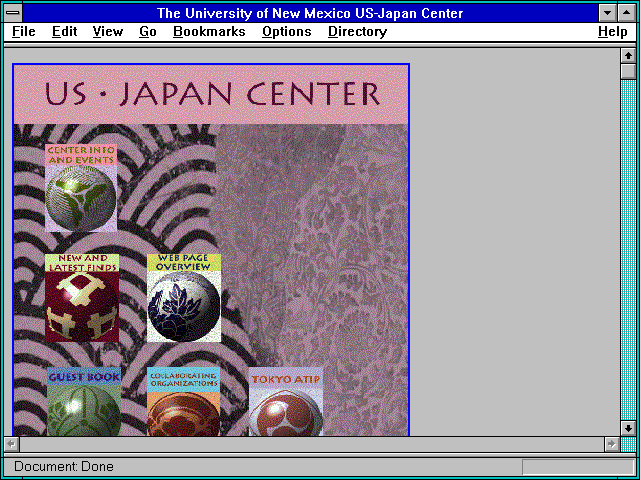This screenshot has width=640, height=480.
Task: Open the View menu
Action: (x=108, y=32)
